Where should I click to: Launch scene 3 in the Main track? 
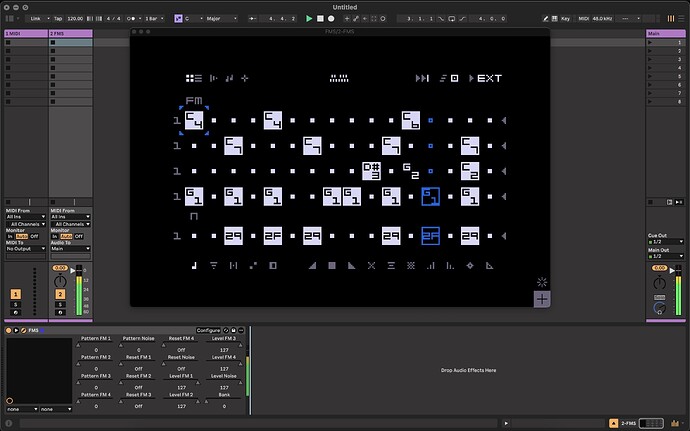pyautogui.click(x=650, y=59)
